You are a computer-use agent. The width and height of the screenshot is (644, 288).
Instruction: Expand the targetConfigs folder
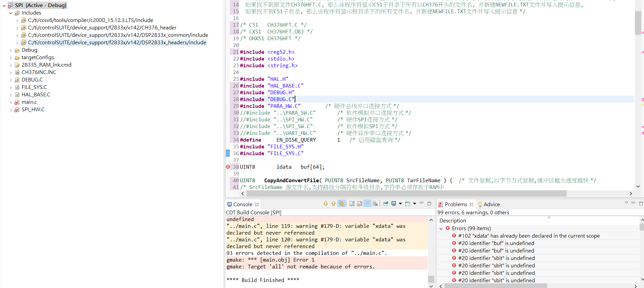[10, 58]
